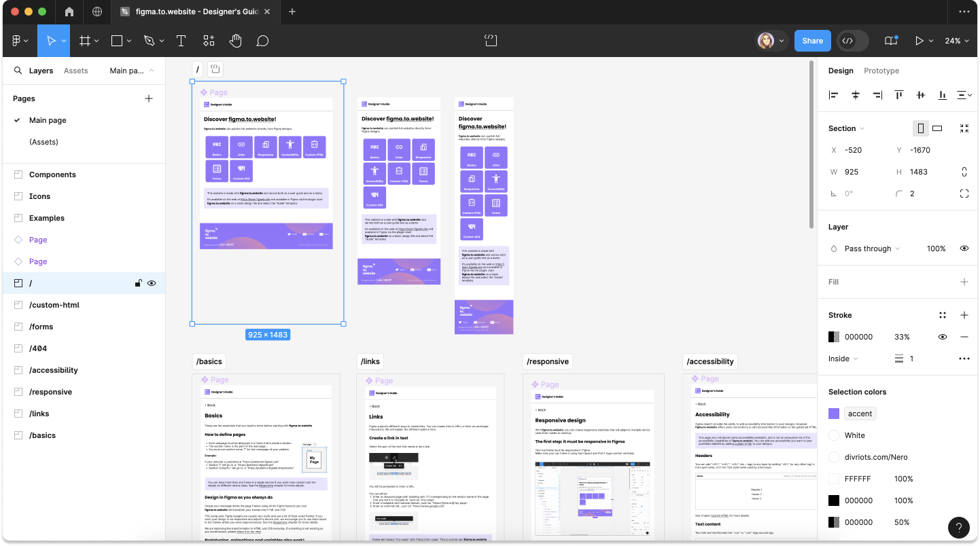Click the Share button

pyautogui.click(x=812, y=41)
